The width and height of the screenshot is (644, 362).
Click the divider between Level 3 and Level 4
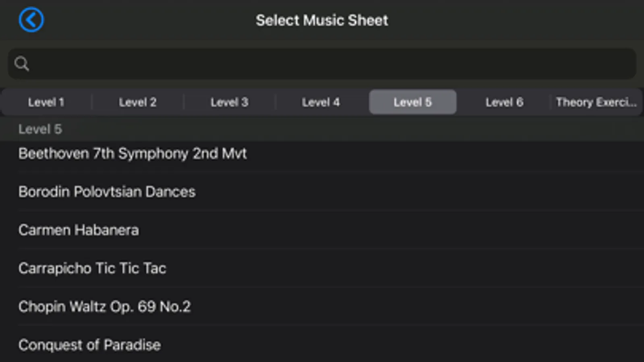(x=275, y=102)
